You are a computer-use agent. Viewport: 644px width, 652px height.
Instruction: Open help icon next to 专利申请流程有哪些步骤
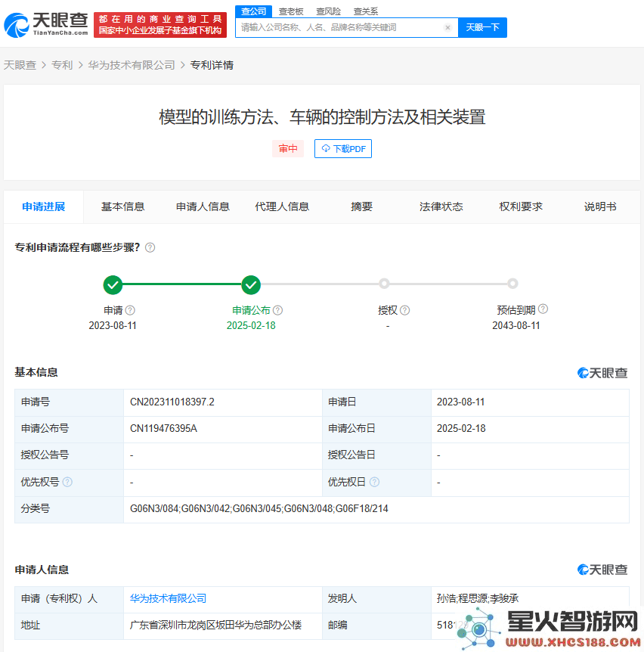pyautogui.click(x=150, y=247)
